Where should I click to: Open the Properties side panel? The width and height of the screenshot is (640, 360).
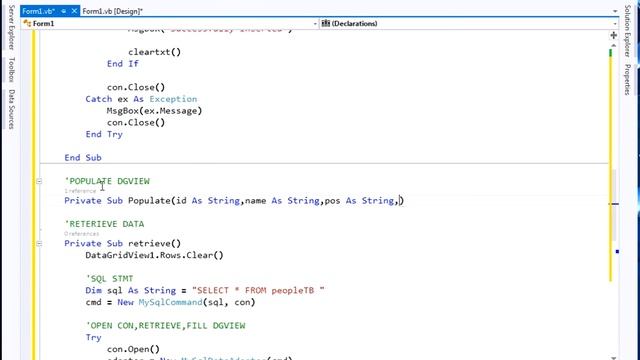(627, 80)
